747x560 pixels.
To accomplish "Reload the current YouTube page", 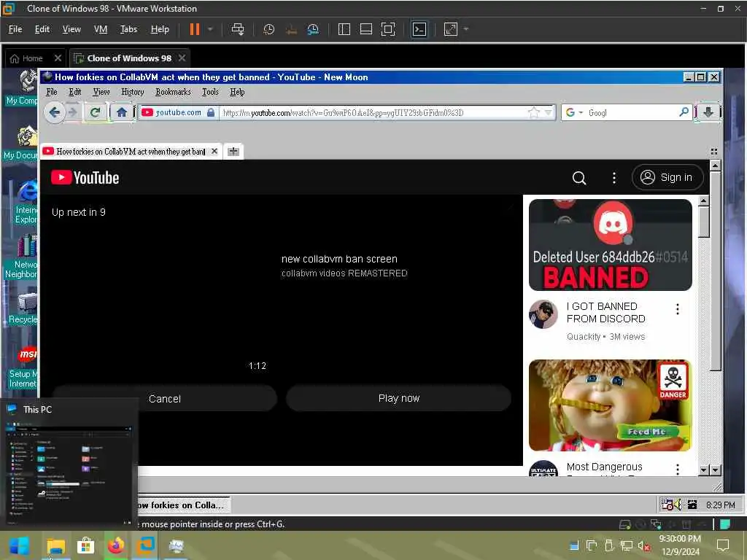I will point(95,113).
